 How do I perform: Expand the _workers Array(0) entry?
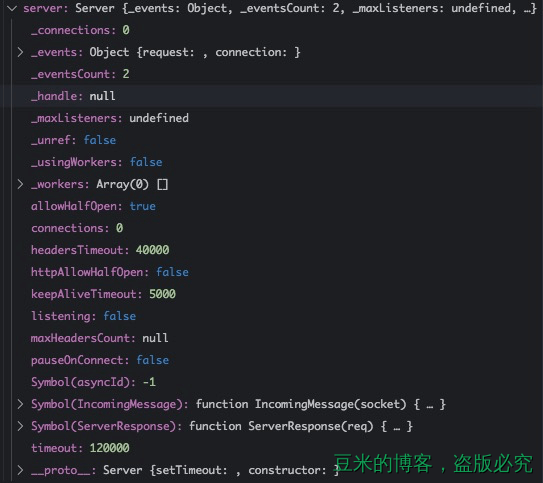[20, 184]
